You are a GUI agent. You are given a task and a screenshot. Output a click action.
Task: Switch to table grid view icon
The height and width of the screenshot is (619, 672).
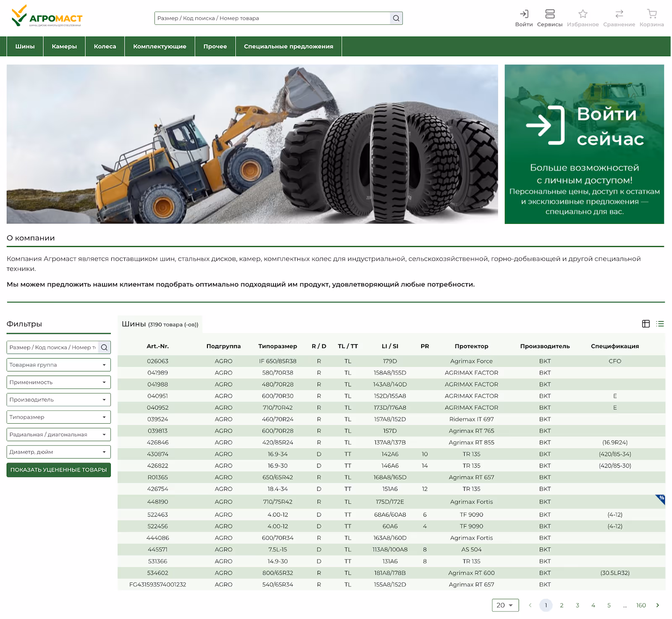[x=646, y=324]
